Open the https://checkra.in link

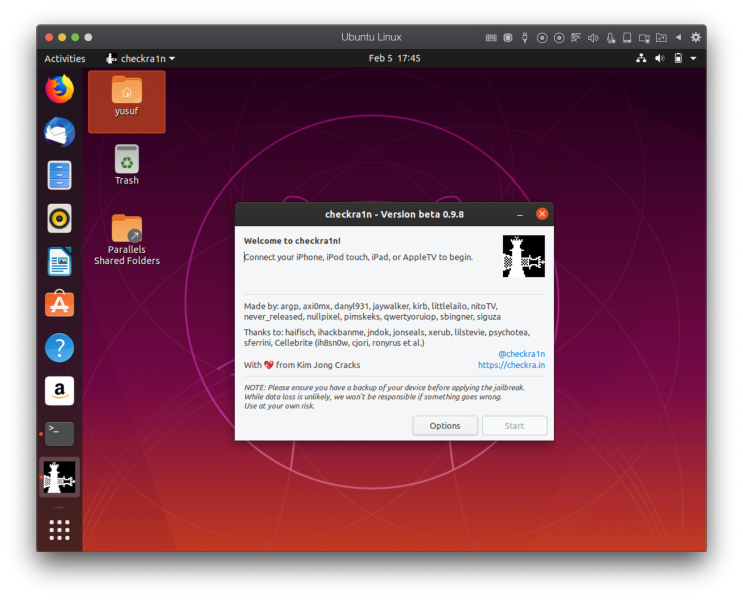pyautogui.click(x=511, y=366)
